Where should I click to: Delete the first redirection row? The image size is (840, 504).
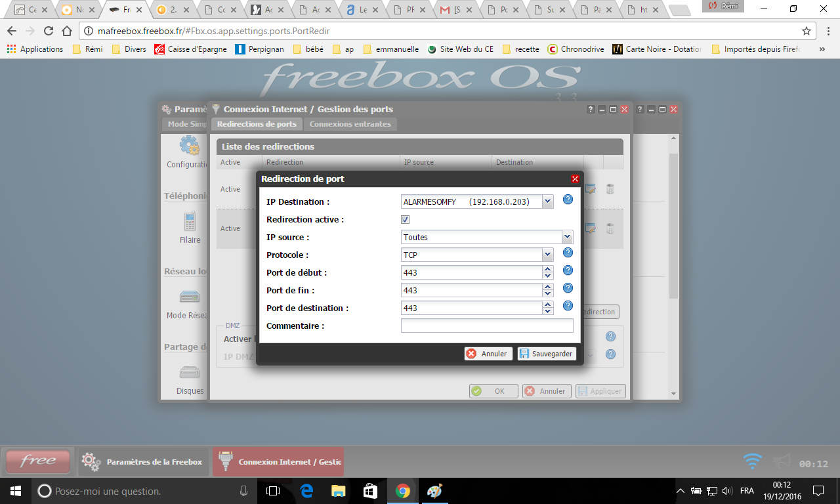point(610,189)
